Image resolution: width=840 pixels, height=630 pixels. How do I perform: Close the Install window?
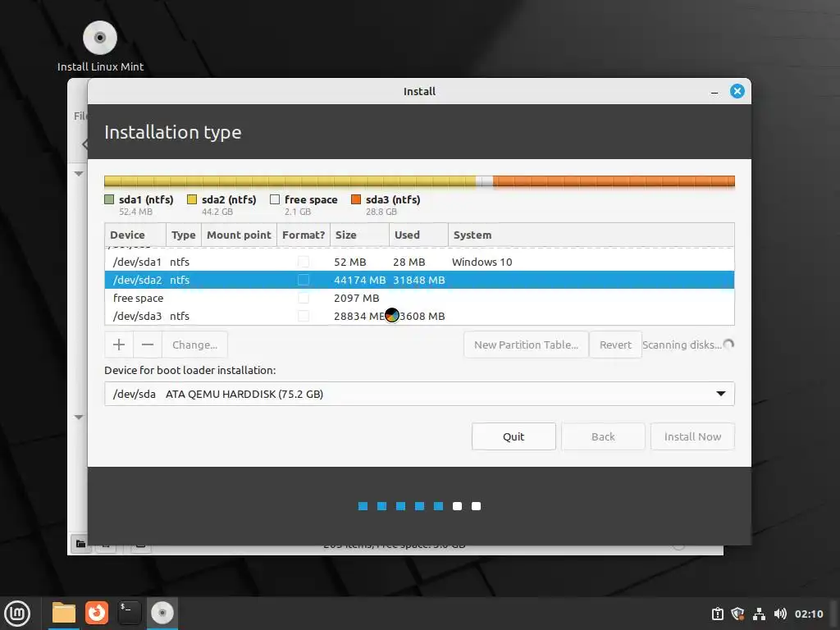(x=737, y=91)
